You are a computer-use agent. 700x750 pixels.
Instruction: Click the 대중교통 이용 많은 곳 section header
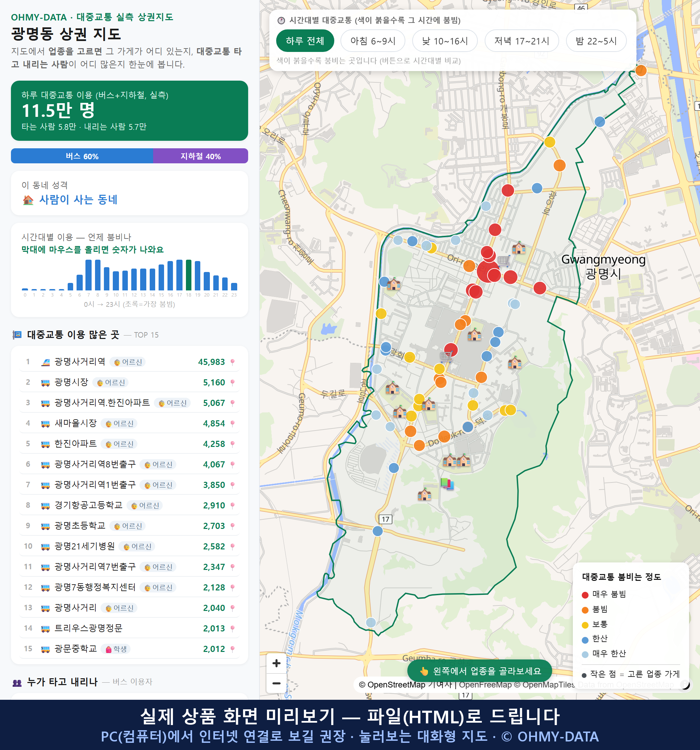click(x=73, y=335)
